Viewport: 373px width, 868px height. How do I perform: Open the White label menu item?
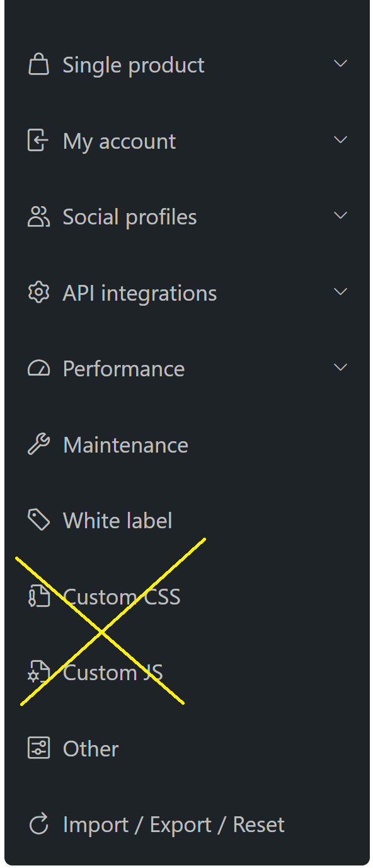[x=187, y=521]
